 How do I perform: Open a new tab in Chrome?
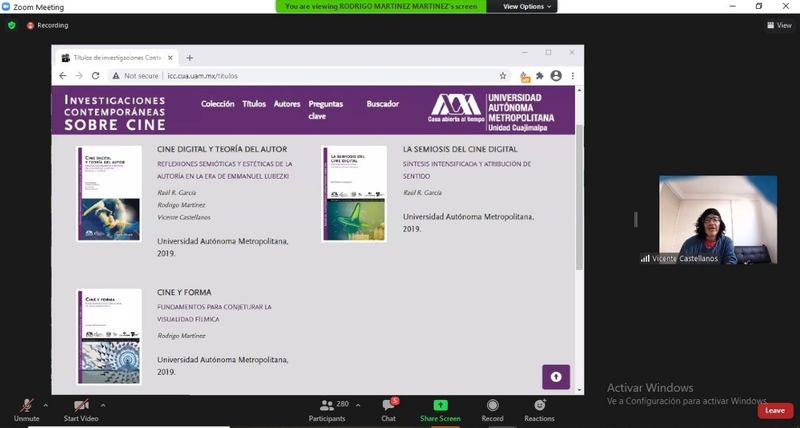coord(190,58)
